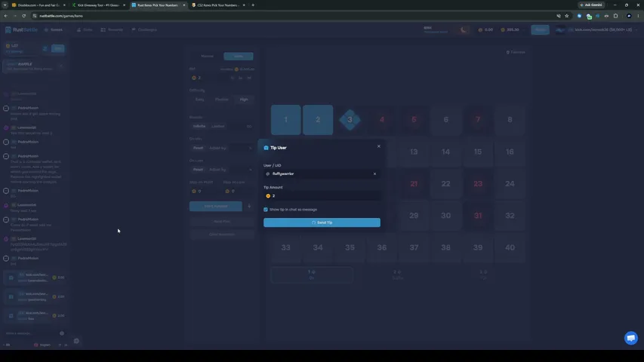This screenshot has width=644, height=362.
Task: Reload the current page
Action: [24, 16]
